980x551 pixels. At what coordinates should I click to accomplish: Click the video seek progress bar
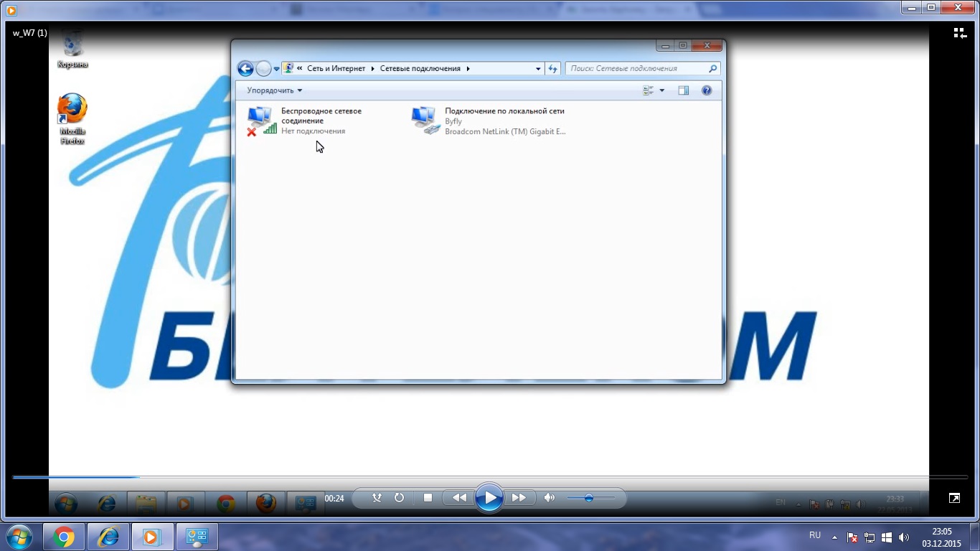[x=490, y=476]
